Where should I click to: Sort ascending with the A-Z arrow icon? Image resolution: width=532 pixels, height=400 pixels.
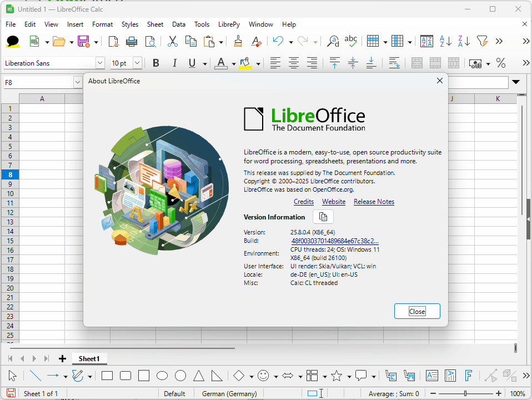click(445, 42)
